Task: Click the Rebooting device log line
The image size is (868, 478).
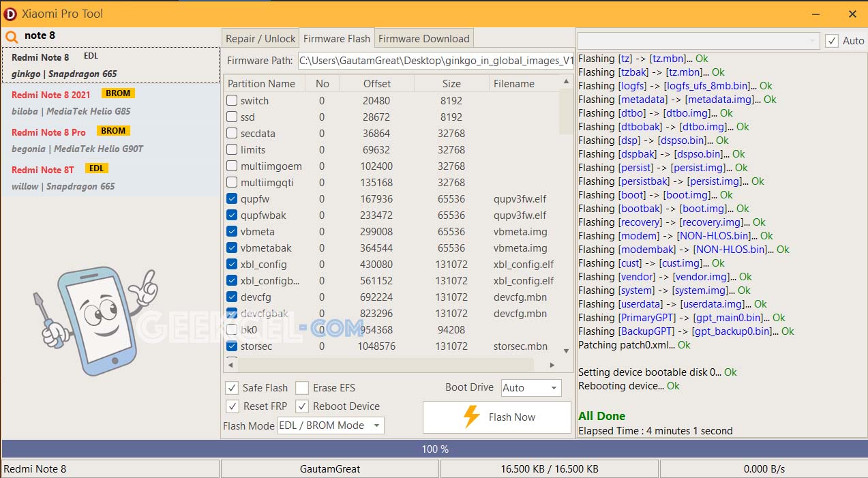Action: [x=629, y=386]
